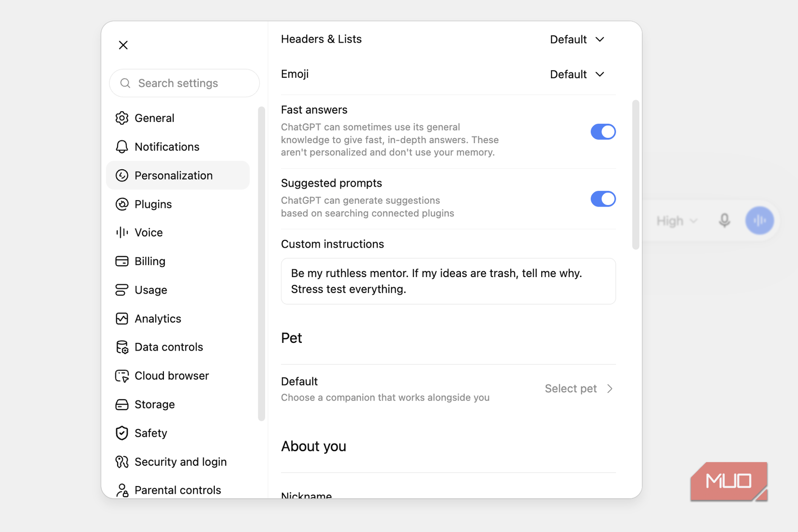Screen dimensions: 798x532
Task: Open the Emoji Default dropdown
Action: tap(577, 74)
